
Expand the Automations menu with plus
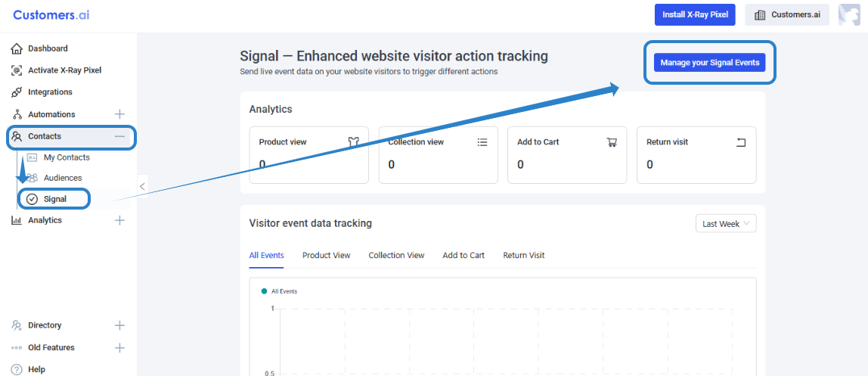click(119, 114)
